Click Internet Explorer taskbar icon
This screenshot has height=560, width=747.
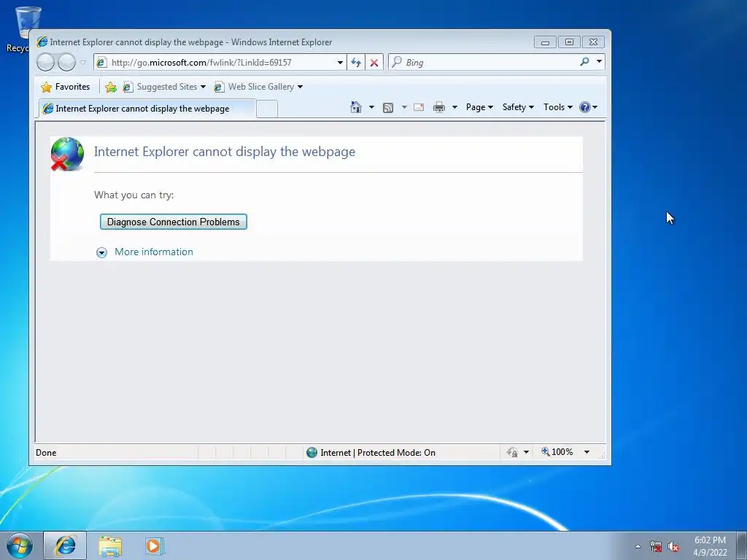coord(65,545)
